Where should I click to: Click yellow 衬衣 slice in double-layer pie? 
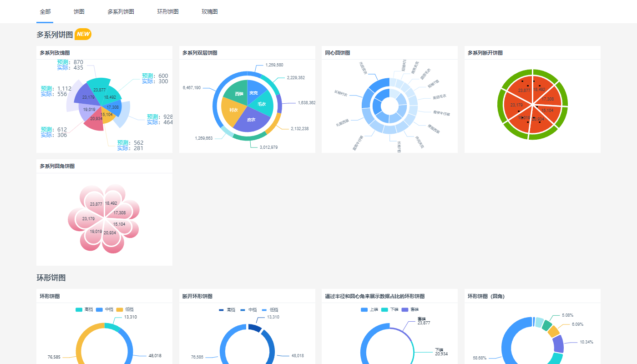point(233,110)
